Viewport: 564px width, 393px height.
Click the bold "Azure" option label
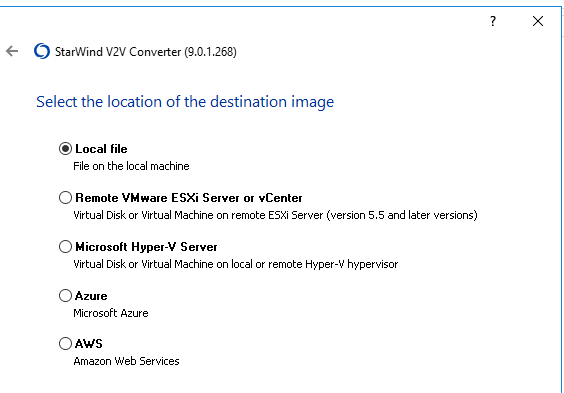pos(91,296)
